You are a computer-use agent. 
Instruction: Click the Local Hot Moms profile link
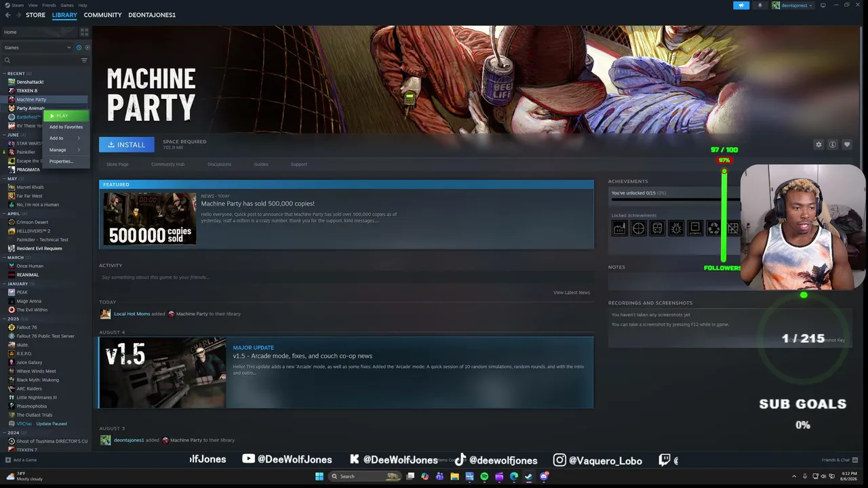(x=132, y=314)
